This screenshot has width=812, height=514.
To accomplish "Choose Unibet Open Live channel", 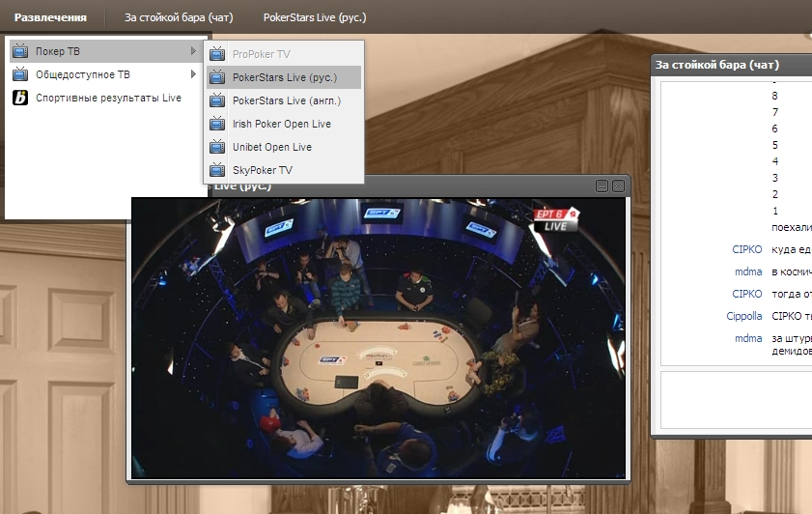I will tap(284, 147).
